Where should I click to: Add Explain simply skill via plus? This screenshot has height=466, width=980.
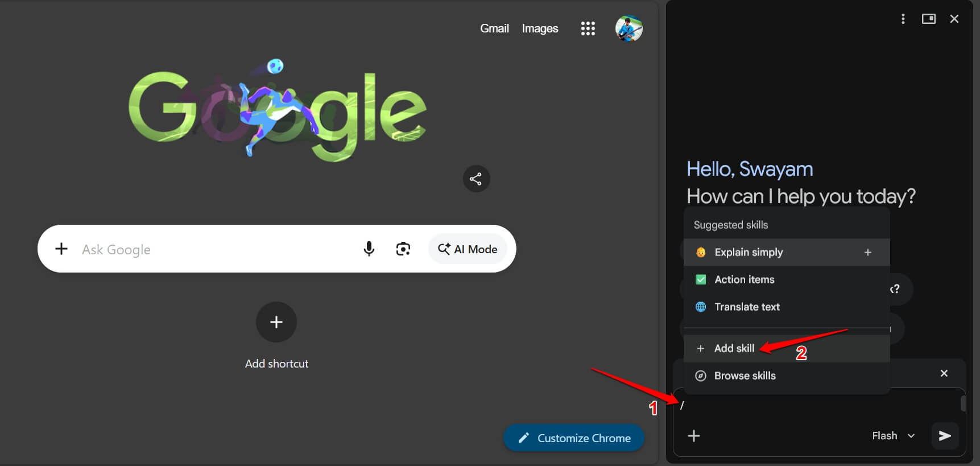pyautogui.click(x=868, y=252)
